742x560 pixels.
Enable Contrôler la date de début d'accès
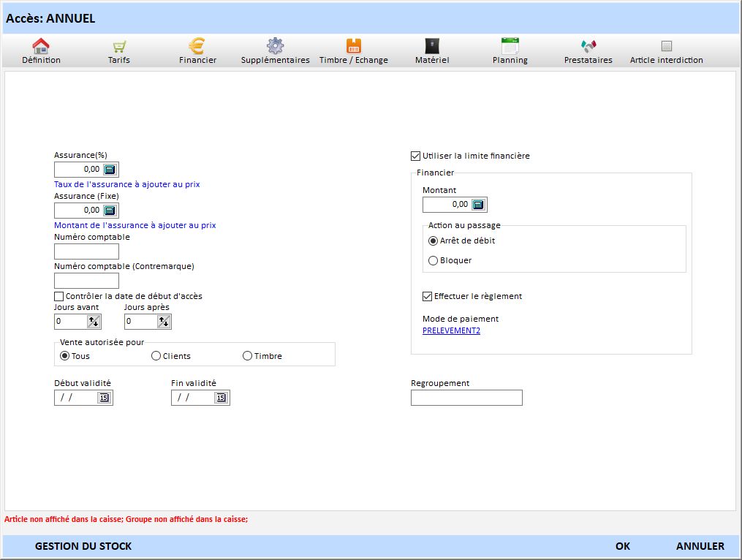59,296
